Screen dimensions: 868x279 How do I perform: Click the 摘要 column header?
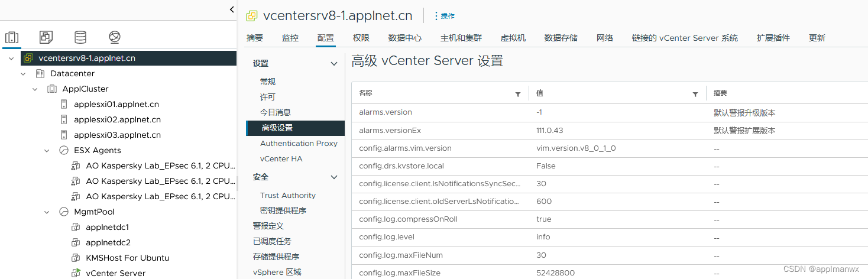click(720, 93)
